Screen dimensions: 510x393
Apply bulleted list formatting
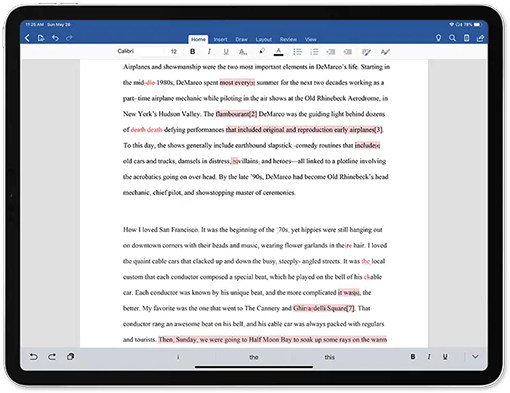(x=297, y=52)
